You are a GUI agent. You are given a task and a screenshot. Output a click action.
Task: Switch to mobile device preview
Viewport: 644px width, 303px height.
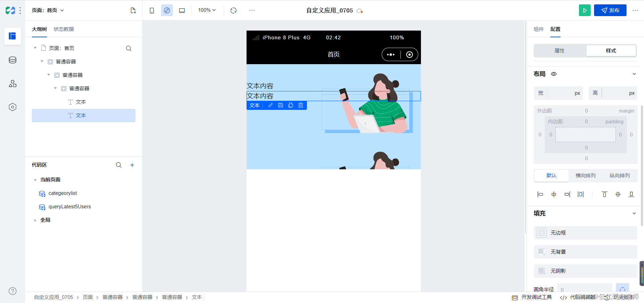[152, 10]
